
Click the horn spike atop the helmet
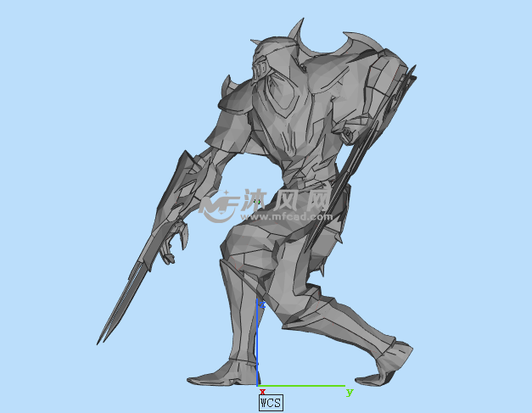pos(297,32)
